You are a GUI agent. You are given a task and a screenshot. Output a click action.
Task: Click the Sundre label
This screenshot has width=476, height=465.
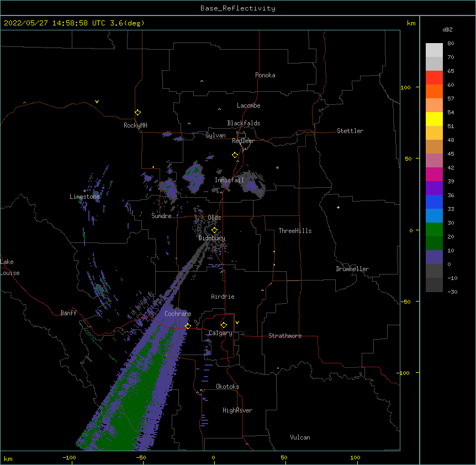coord(161,216)
